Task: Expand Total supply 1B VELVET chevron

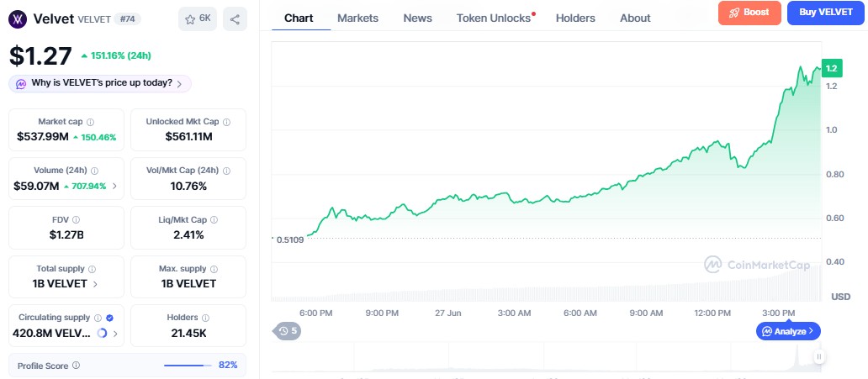Action: [x=95, y=284]
